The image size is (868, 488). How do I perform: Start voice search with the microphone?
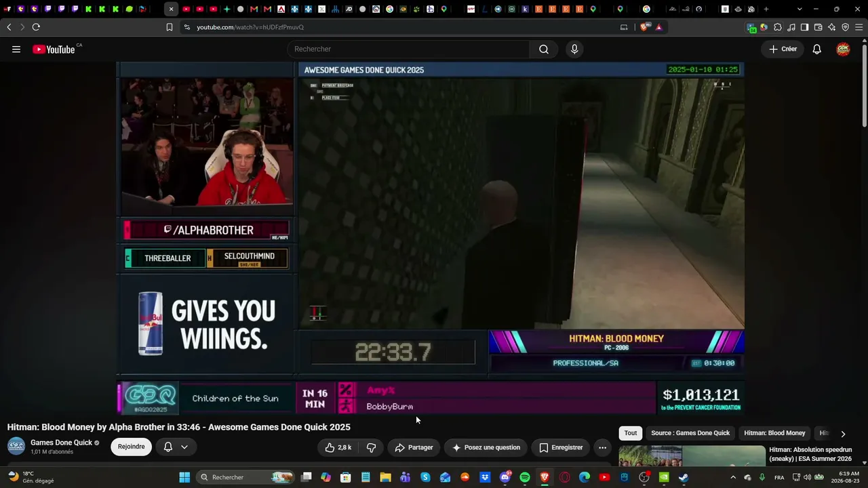tap(574, 49)
